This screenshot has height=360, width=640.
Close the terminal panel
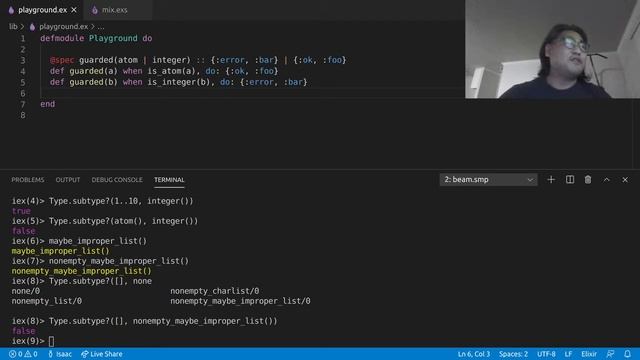[625, 180]
